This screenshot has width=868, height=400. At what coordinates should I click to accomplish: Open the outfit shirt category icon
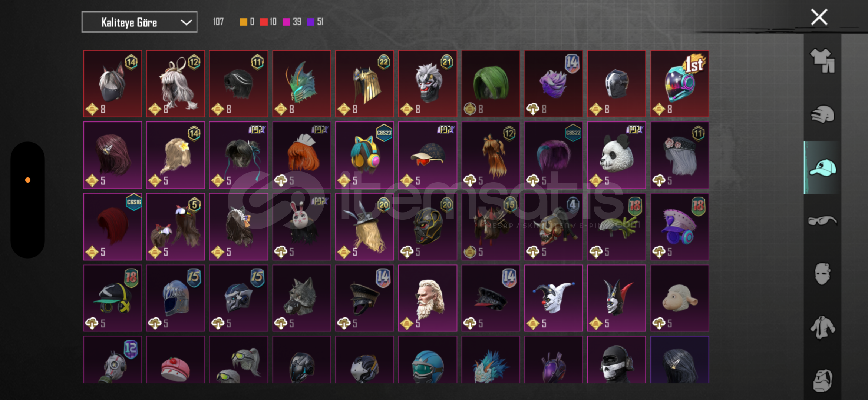(822, 60)
